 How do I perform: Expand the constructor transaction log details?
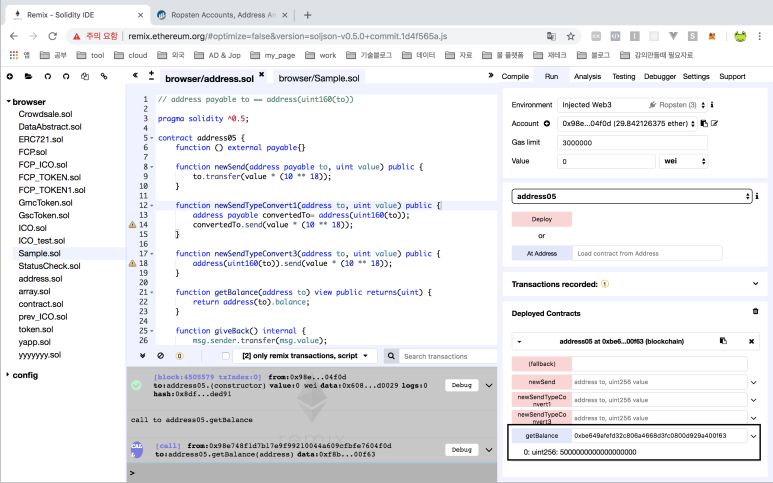pos(489,385)
